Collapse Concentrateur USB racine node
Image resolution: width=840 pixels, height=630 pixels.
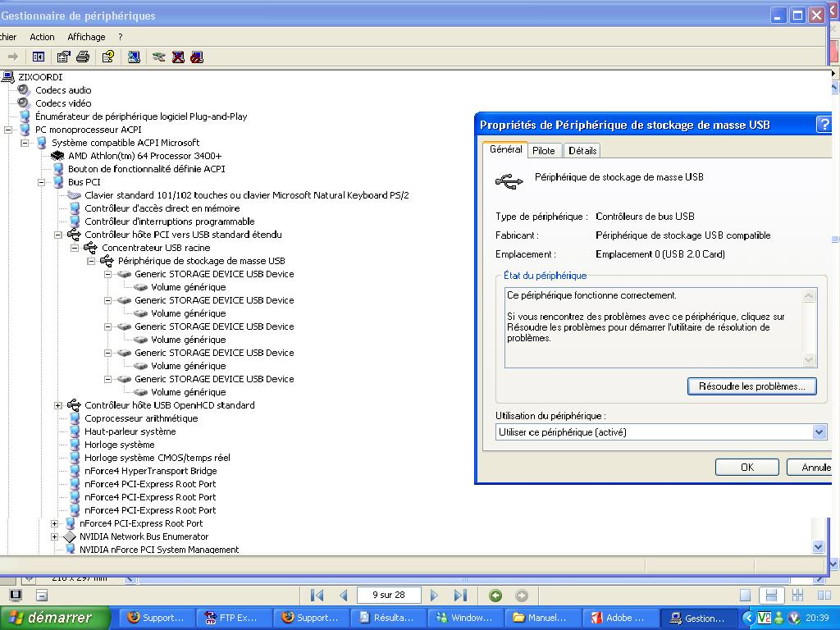point(75,248)
